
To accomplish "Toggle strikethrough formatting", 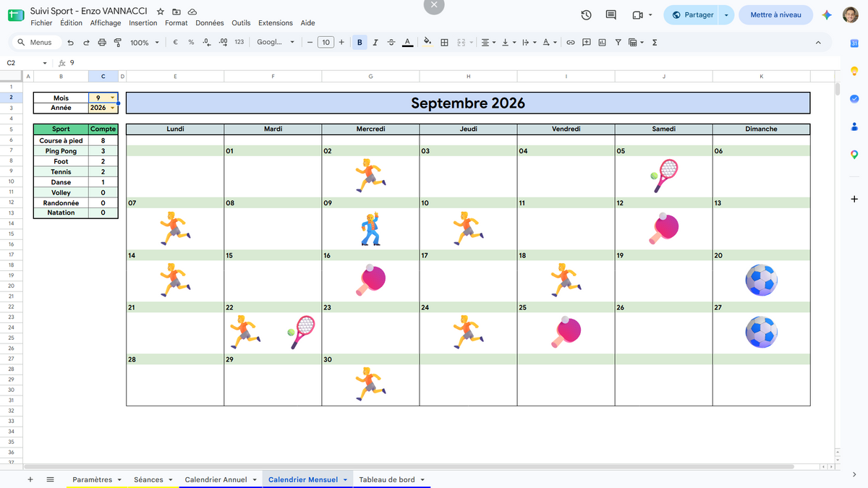I will (x=391, y=43).
